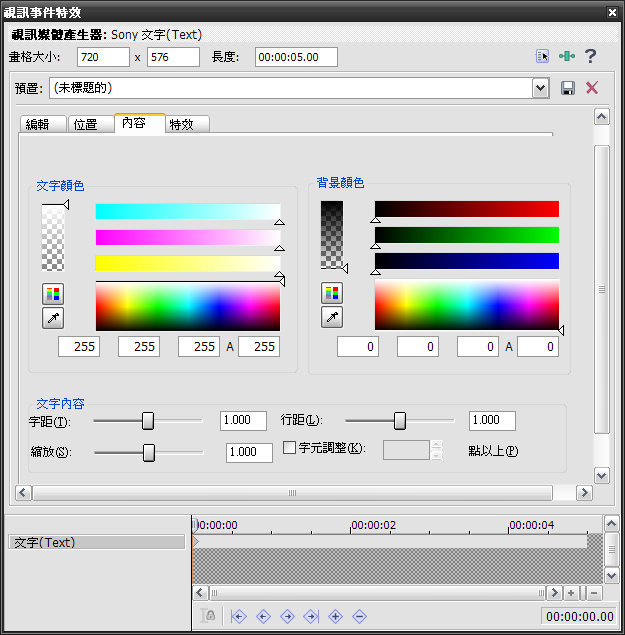Pick the eyedropper in background color group
The image size is (625, 635).
point(332,317)
